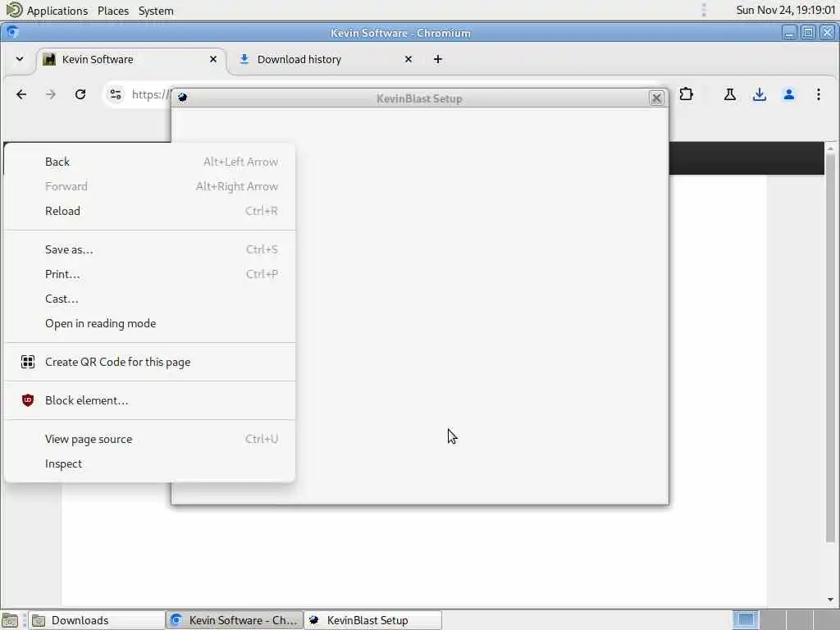Close the KevinBlast Setup dialog
Viewport: 840px width, 630px height.
[656, 98]
